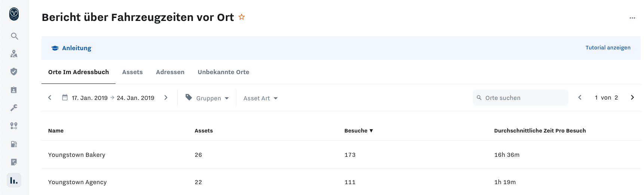Expand the Asset Art dropdown
The width and height of the screenshot is (644, 195).
coord(260,98)
